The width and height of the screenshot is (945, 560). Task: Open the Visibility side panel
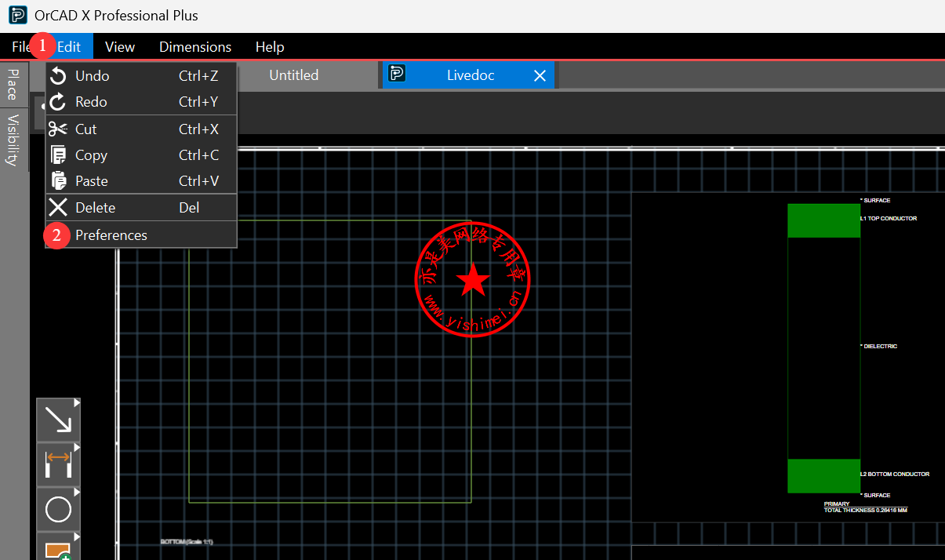(x=13, y=140)
